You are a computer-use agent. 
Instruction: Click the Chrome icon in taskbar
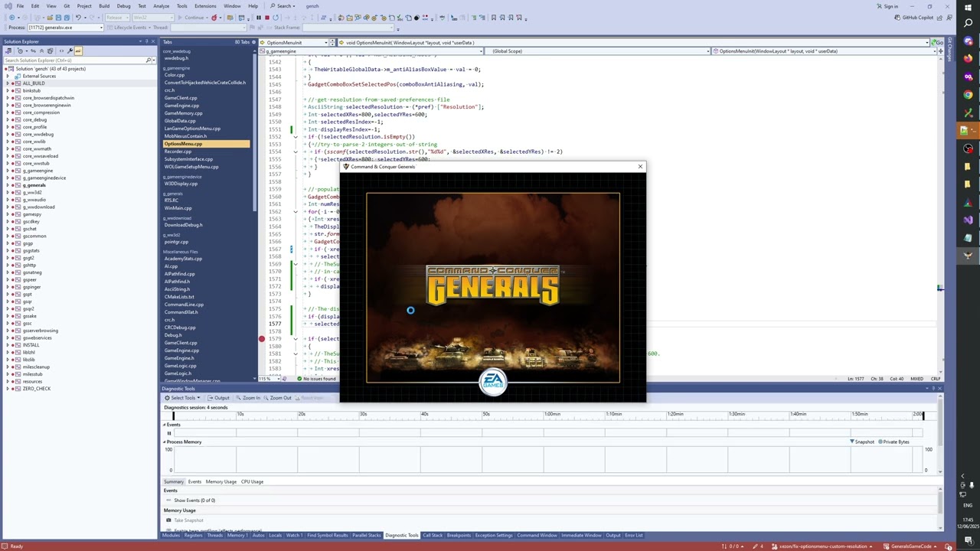(x=969, y=95)
